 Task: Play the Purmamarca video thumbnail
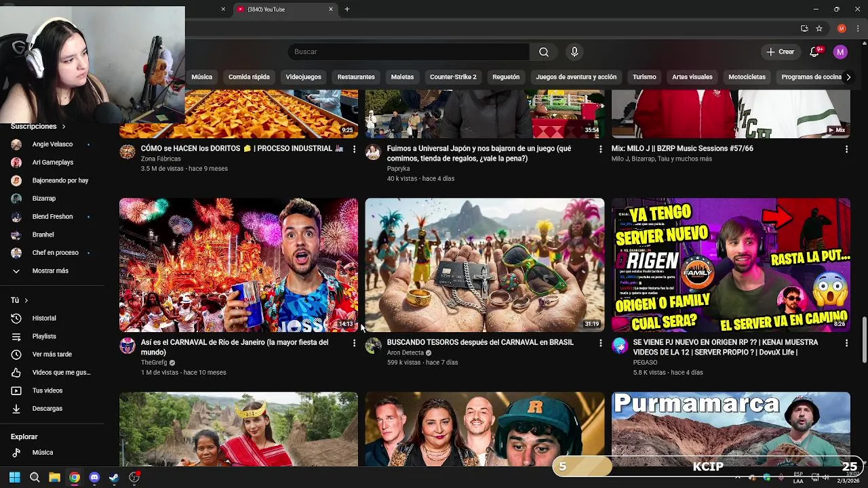pyautogui.click(x=731, y=429)
